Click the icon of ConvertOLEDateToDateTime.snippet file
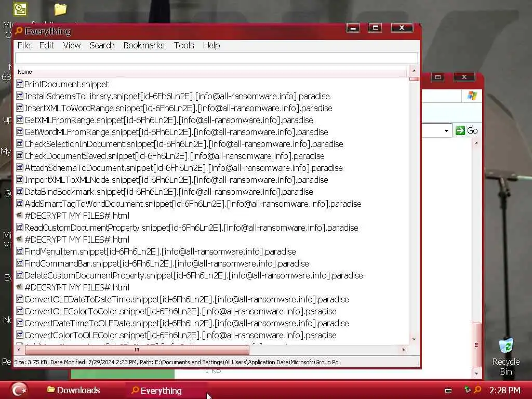Image resolution: width=532 pixels, height=399 pixels. tap(20, 299)
